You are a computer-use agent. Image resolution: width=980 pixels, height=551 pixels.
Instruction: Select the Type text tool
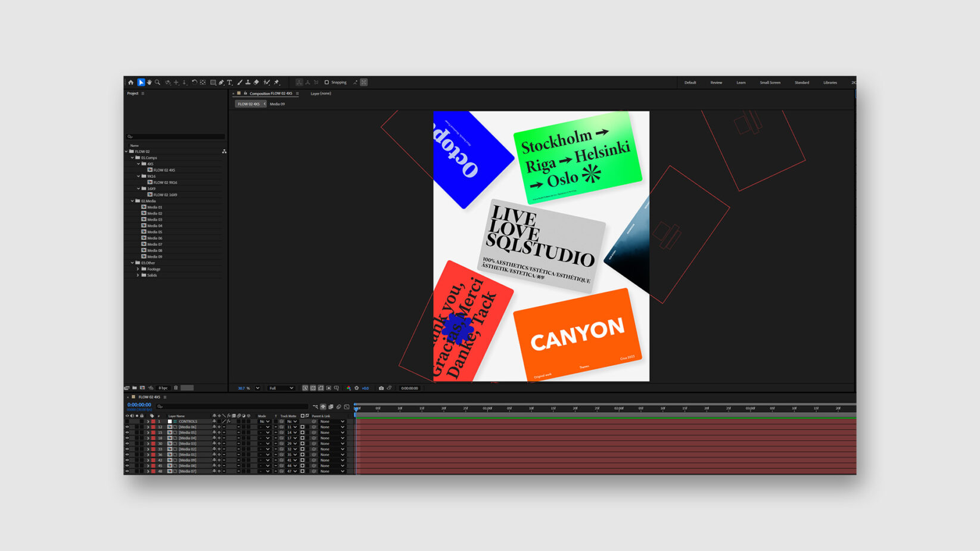(229, 82)
